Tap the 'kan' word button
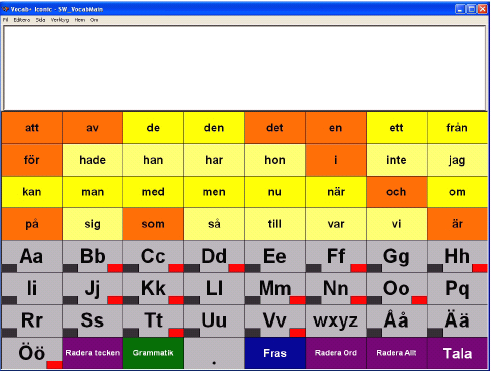 pos(32,192)
